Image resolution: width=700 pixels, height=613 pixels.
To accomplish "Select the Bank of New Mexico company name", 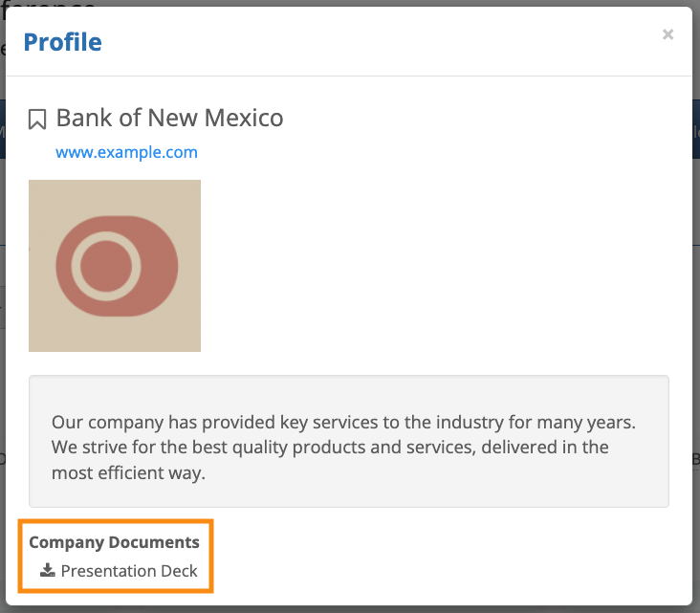I will [169, 119].
